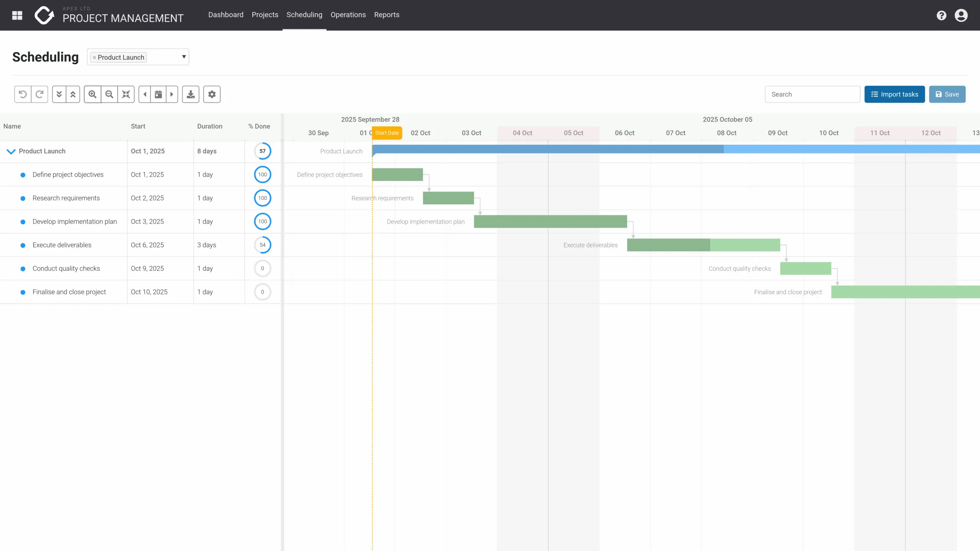Go to the Dashboard tab
This screenshot has width=980, height=551.
[226, 15]
